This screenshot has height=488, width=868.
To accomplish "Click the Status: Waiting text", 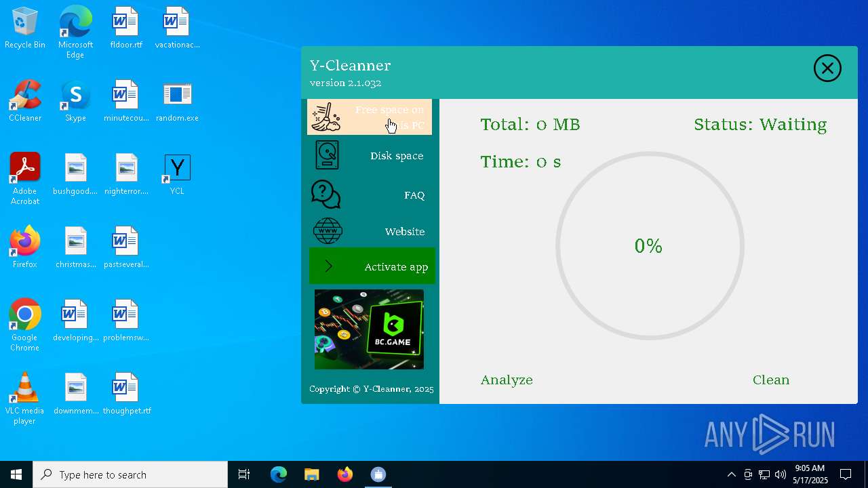I will (760, 125).
